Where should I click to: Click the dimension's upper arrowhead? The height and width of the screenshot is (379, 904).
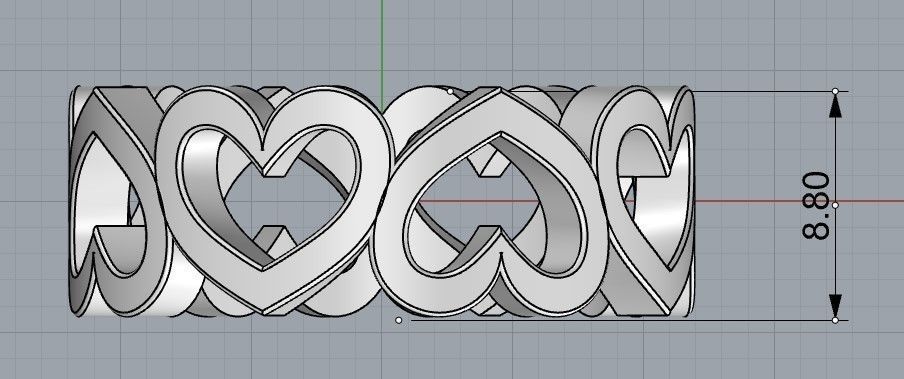tap(835, 106)
